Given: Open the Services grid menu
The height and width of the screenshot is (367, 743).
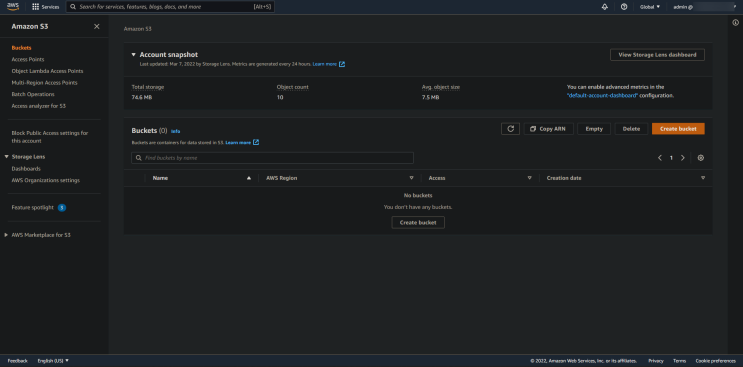Looking at the screenshot, I should click(45, 7).
